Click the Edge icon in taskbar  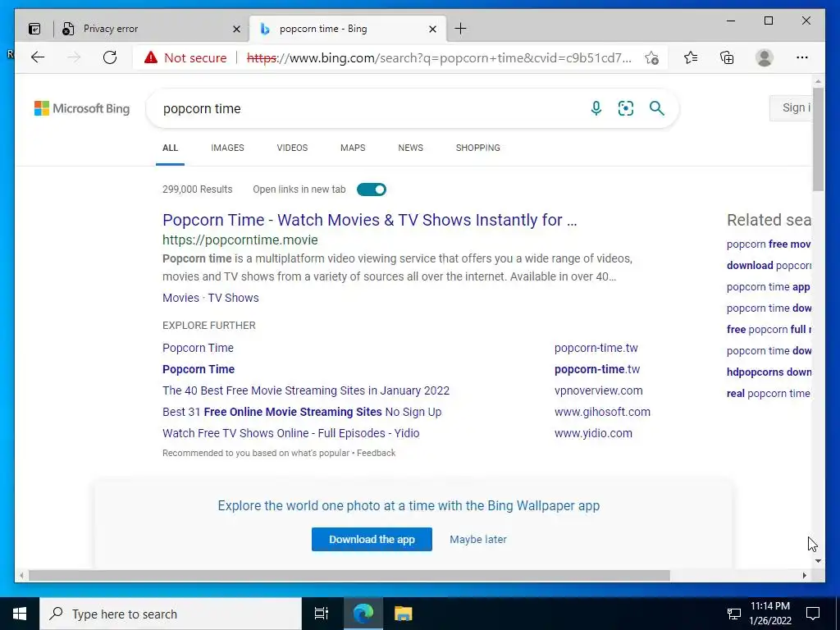coord(363,614)
